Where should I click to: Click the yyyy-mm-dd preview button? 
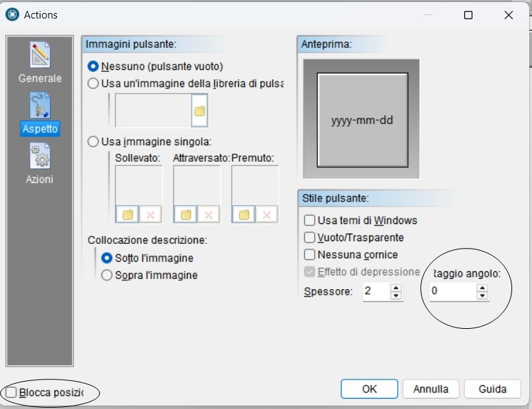[362, 120]
